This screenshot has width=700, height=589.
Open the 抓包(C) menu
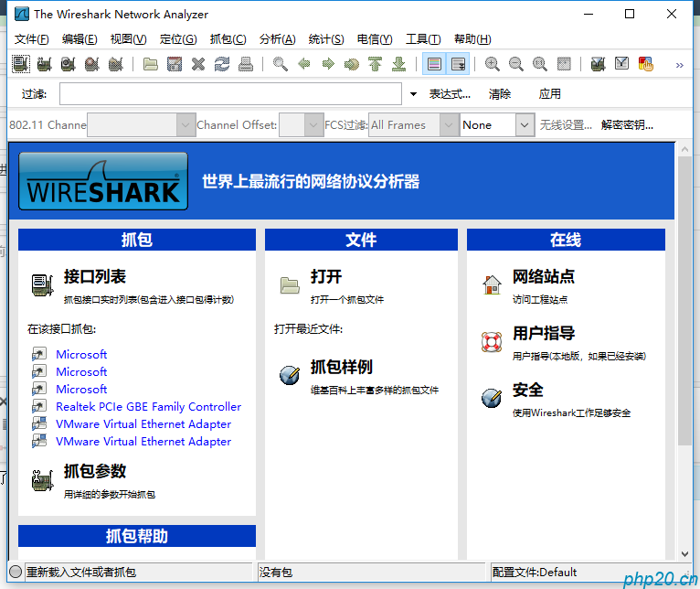coord(228,39)
